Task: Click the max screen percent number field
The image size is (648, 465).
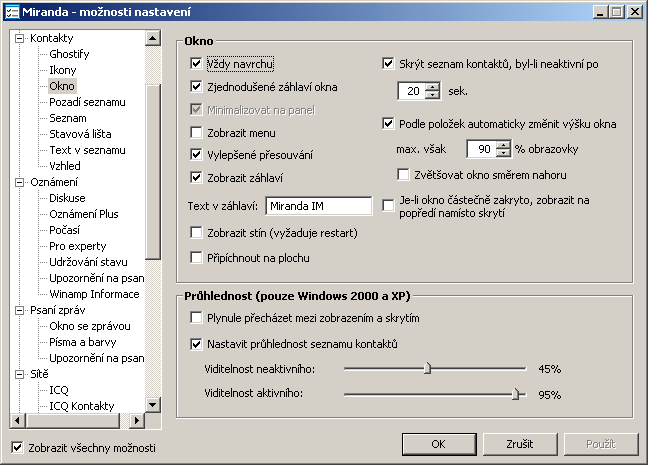Action: coord(481,149)
